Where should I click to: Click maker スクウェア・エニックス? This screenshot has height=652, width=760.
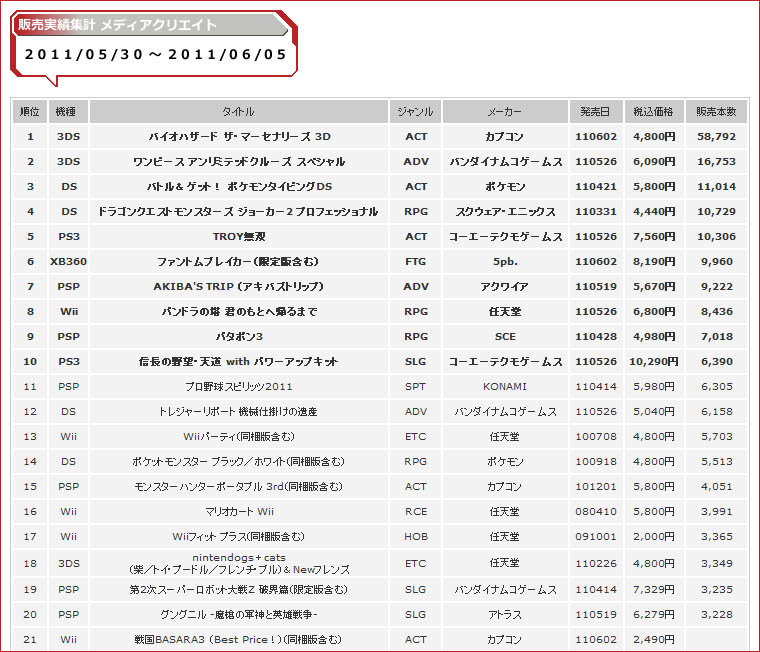pyautogui.click(x=505, y=212)
